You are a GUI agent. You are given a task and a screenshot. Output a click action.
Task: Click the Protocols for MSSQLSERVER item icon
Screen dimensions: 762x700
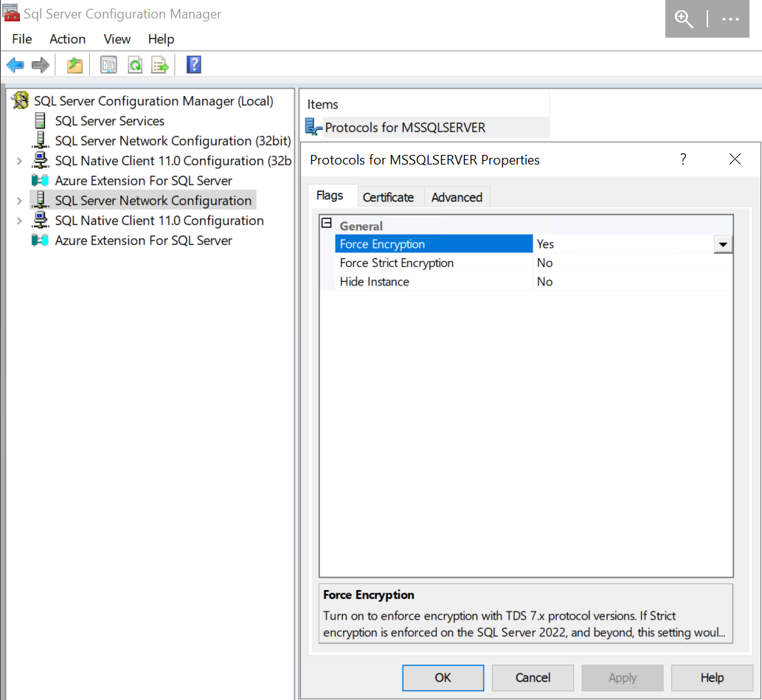click(x=314, y=126)
